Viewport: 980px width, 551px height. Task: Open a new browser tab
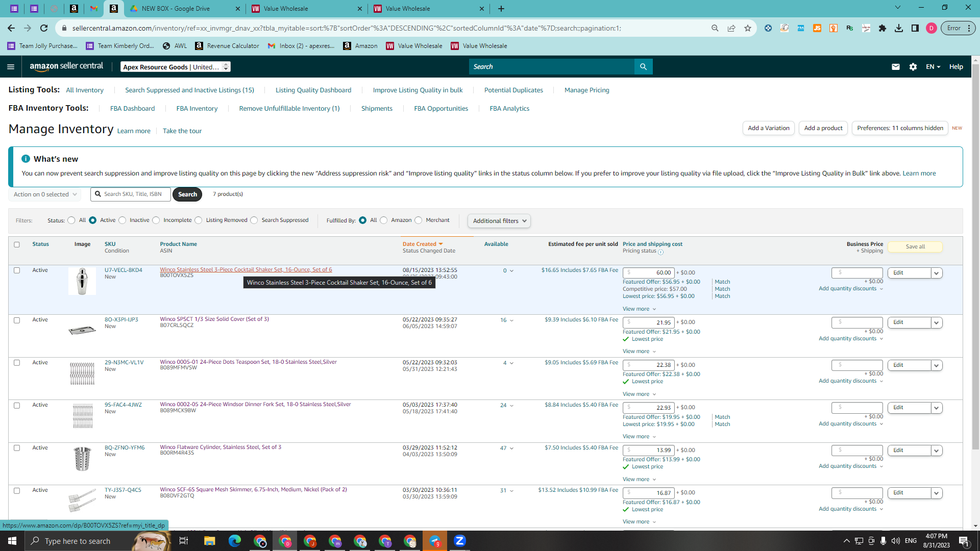point(501,9)
